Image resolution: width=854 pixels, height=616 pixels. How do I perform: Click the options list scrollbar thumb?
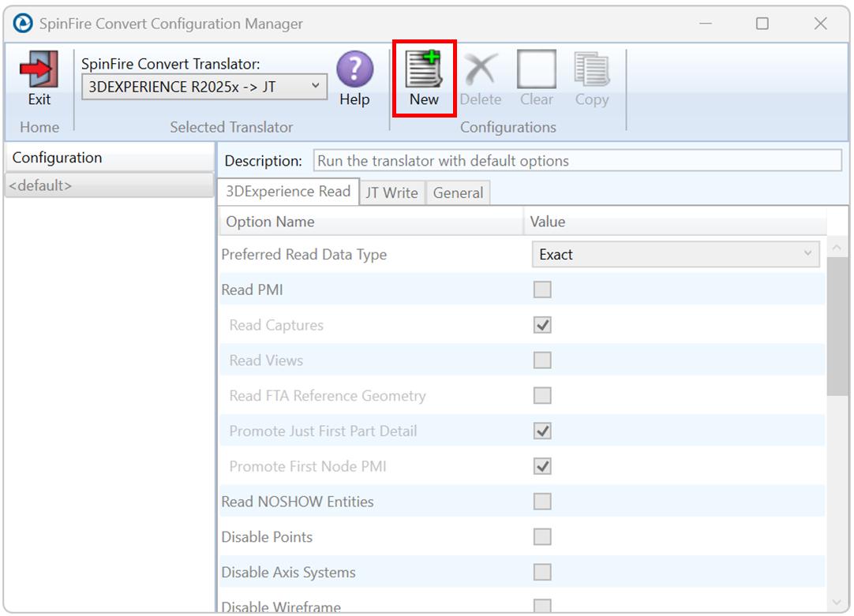pyautogui.click(x=837, y=327)
